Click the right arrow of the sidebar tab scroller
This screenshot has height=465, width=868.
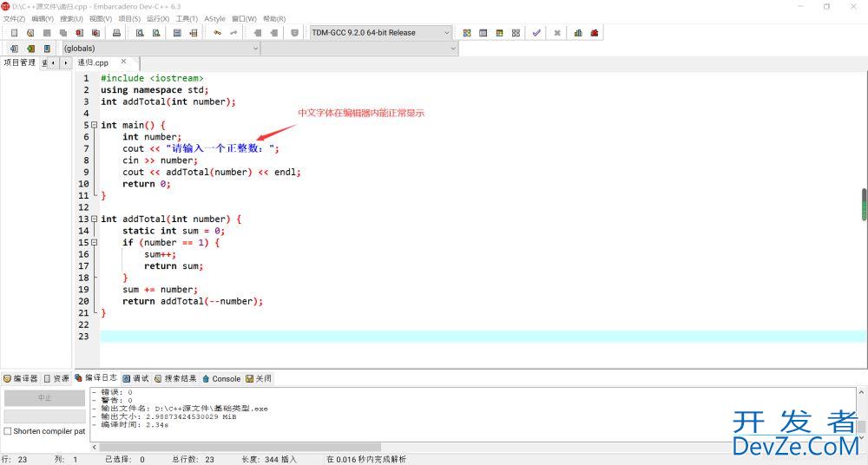point(65,63)
